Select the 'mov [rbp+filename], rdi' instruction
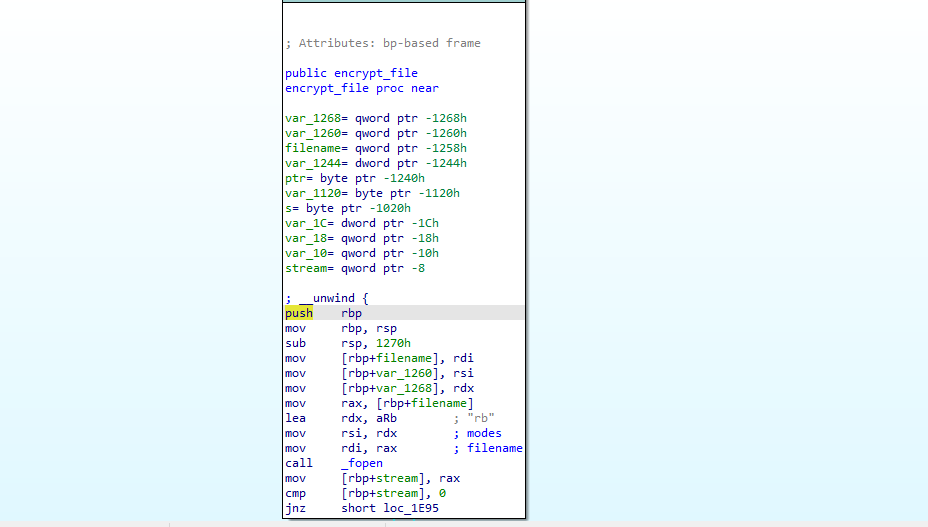Viewport: 928px width, 527px height. [379, 358]
